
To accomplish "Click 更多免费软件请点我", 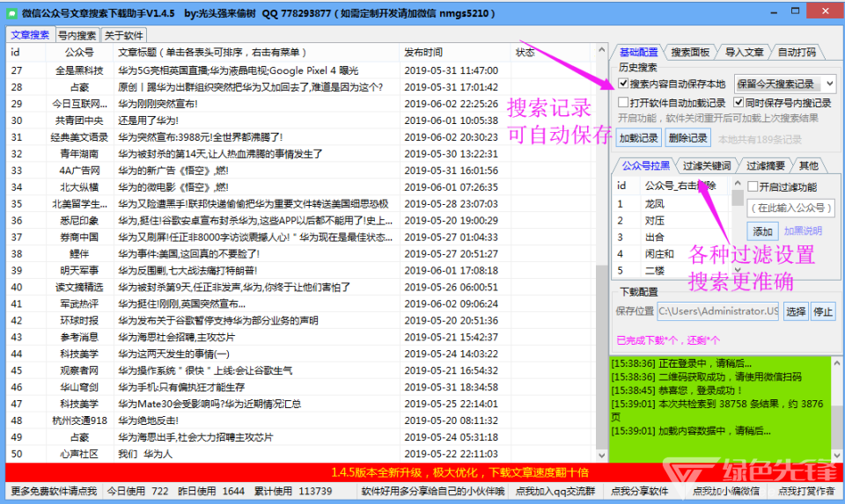I will point(54,491).
